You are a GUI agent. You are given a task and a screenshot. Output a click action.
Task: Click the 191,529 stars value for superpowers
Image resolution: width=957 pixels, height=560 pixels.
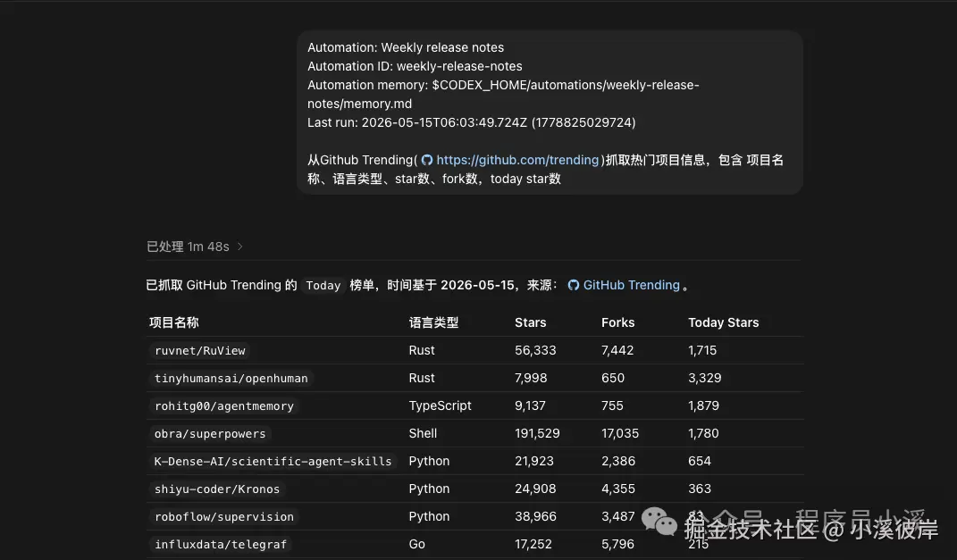click(537, 433)
